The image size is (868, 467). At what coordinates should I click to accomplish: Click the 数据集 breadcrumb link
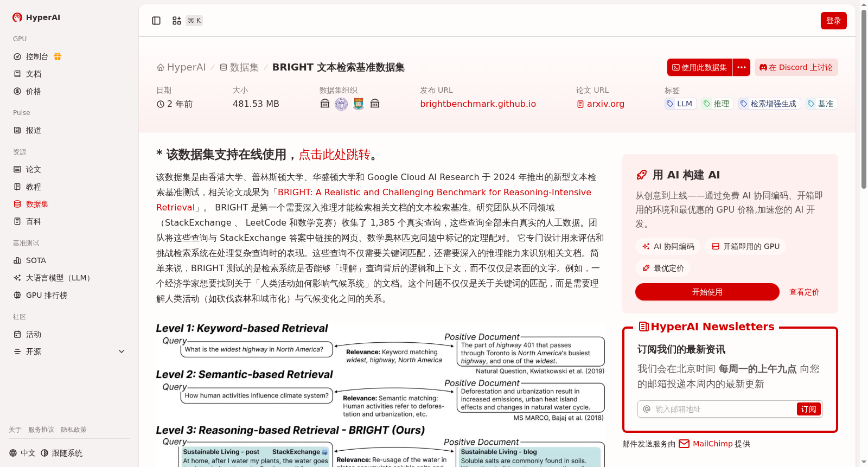(239, 67)
